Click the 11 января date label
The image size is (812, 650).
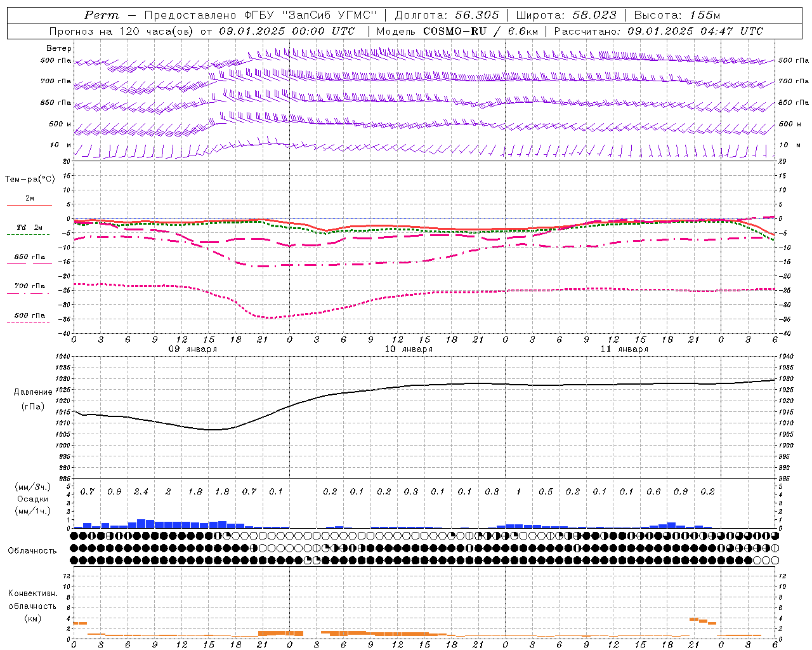(x=624, y=349)
